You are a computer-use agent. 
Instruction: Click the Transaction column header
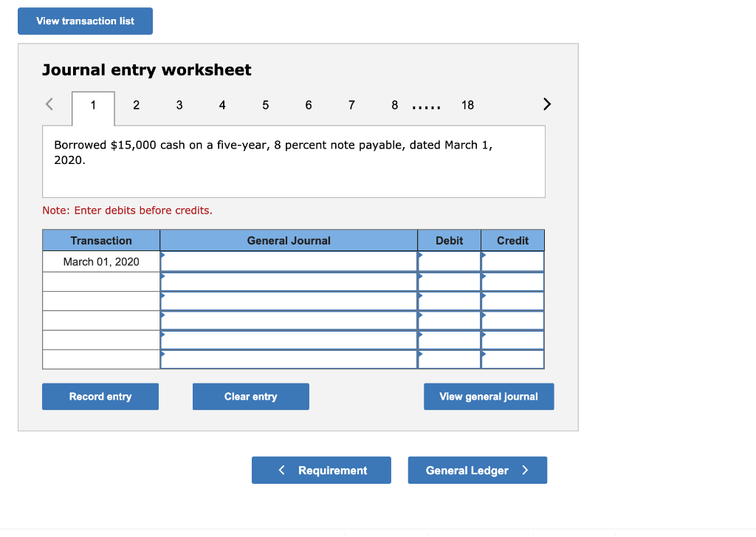click(101, 240)
